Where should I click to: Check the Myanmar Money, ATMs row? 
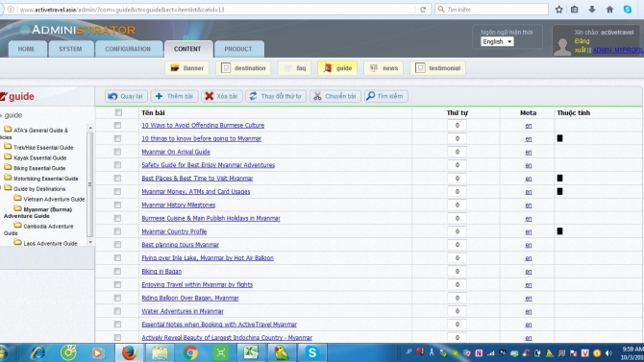click(117, 192)
